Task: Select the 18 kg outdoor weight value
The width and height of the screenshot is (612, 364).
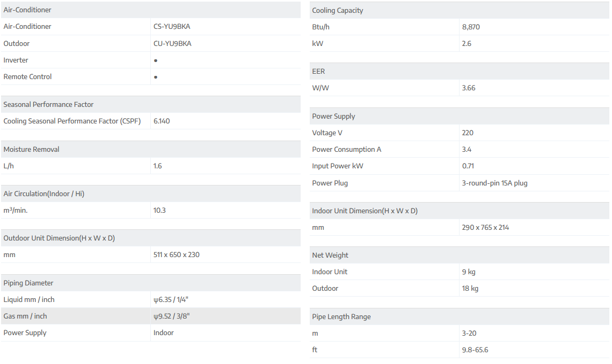Action: coord(470,288)
